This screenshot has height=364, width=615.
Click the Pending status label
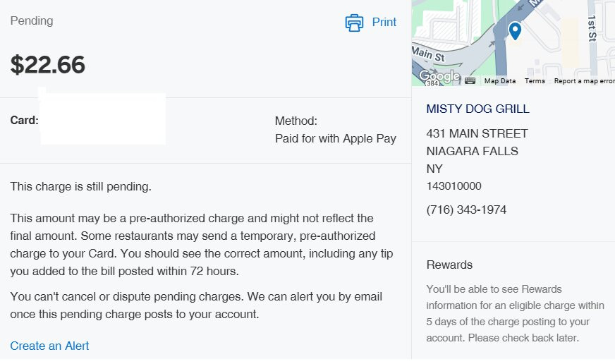pyautogui.click(x=32, y=20)
